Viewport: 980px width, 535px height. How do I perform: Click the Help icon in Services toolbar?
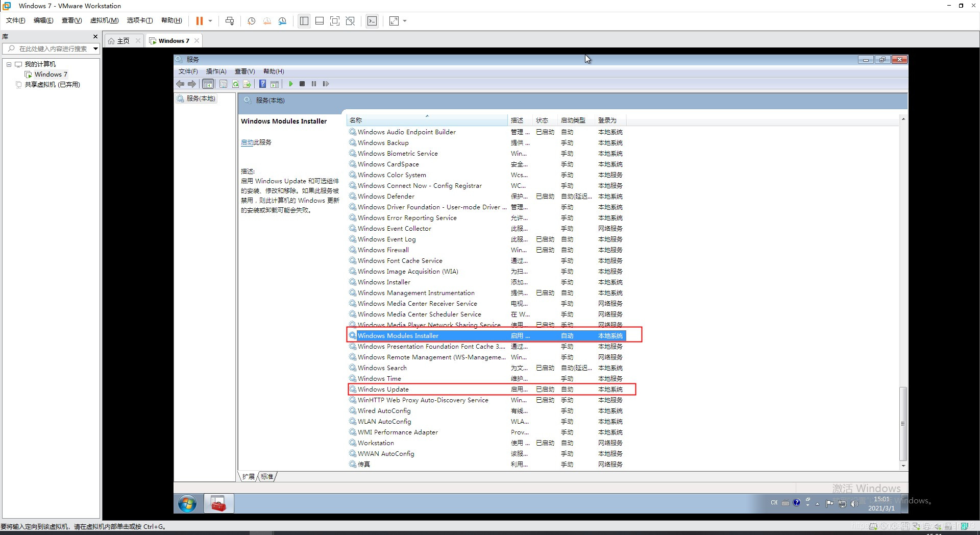click(x=262, y=84)
